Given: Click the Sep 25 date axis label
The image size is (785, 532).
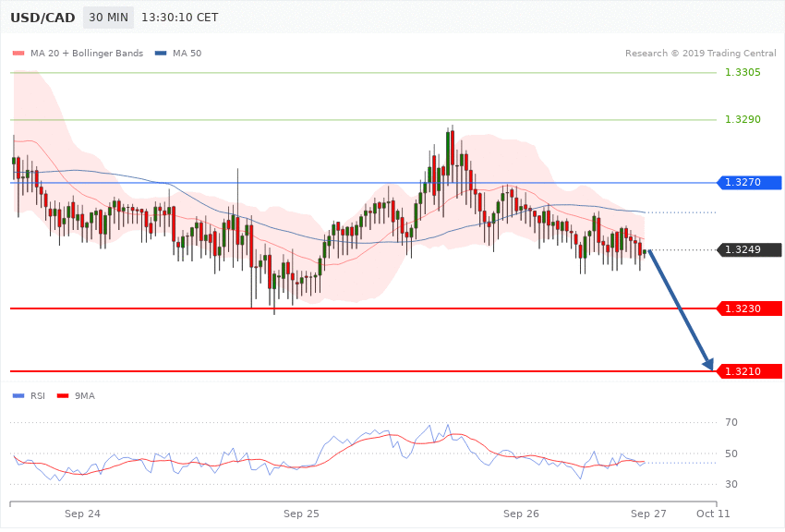Looking at the screenshot, I should [301, 514].
